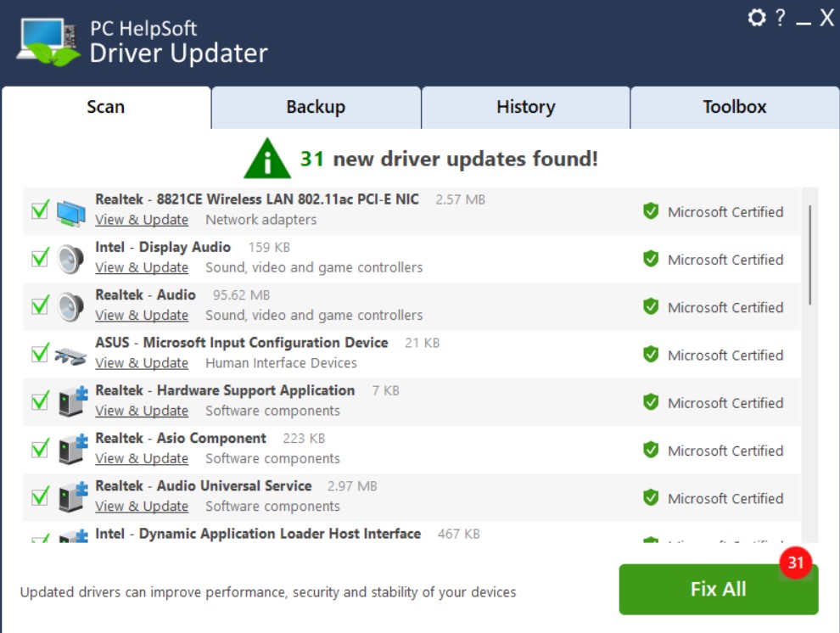Uncheck the Realtek 8821CE Wireless LAN driver

[40, 210]
